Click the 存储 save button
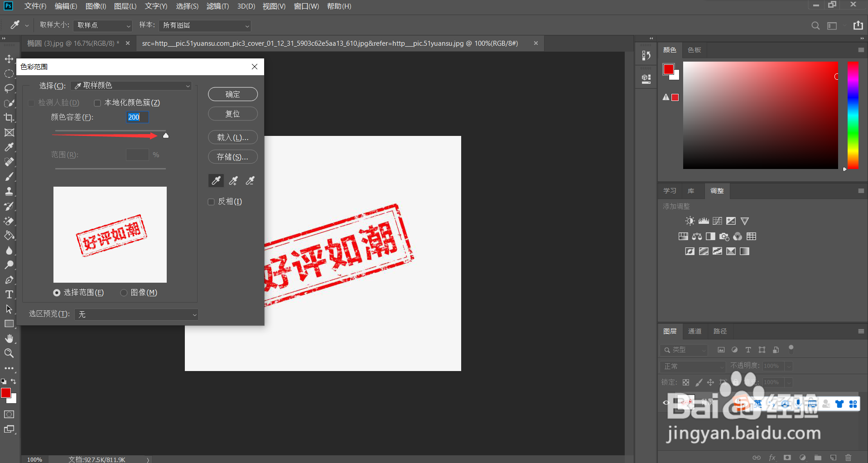868x463 pixels. click(233, 157)
